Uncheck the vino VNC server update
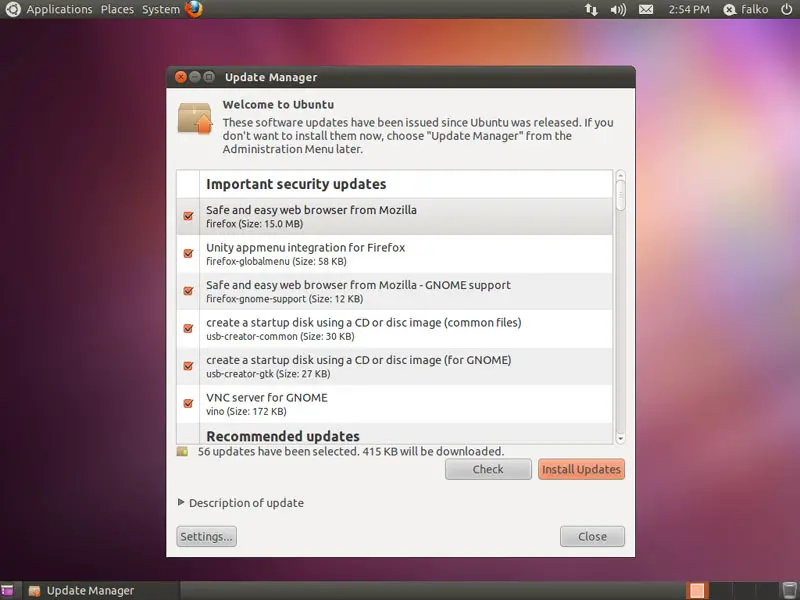This screenshot has width=800, height=600. 188,404
